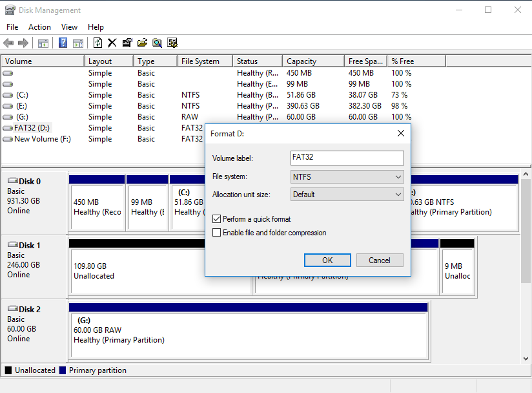Image resolution: width=532 pixels, height=393 pixels.
Task: Select the 99 MB partition on Disk 0
Action: coord(147,203)
